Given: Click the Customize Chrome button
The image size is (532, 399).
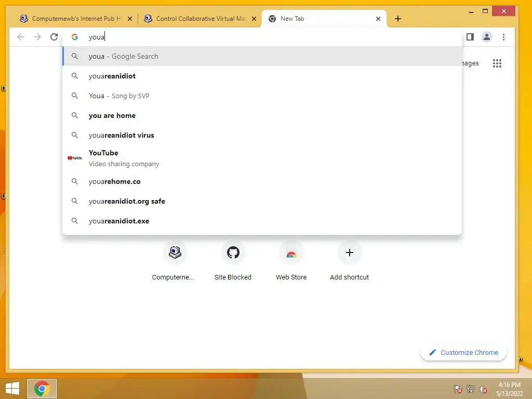Looking at the screenshot, I should click(x=463, y=353).
